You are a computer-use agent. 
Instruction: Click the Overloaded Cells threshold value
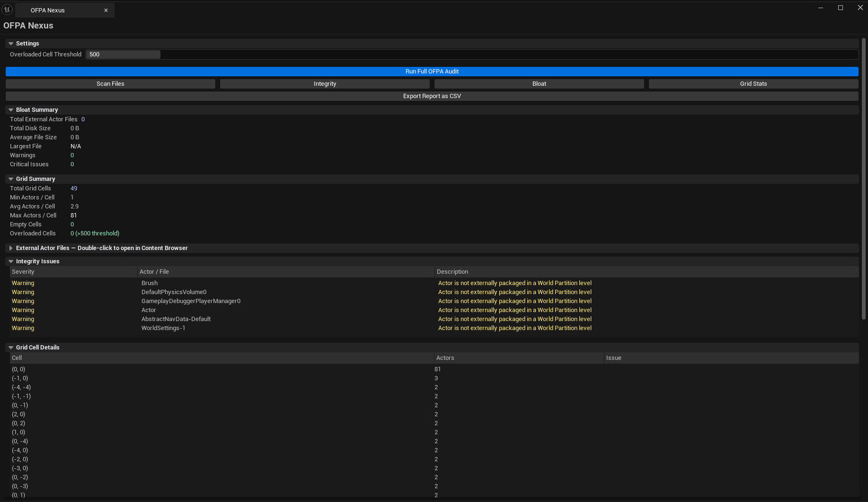(x=95, y=233)
